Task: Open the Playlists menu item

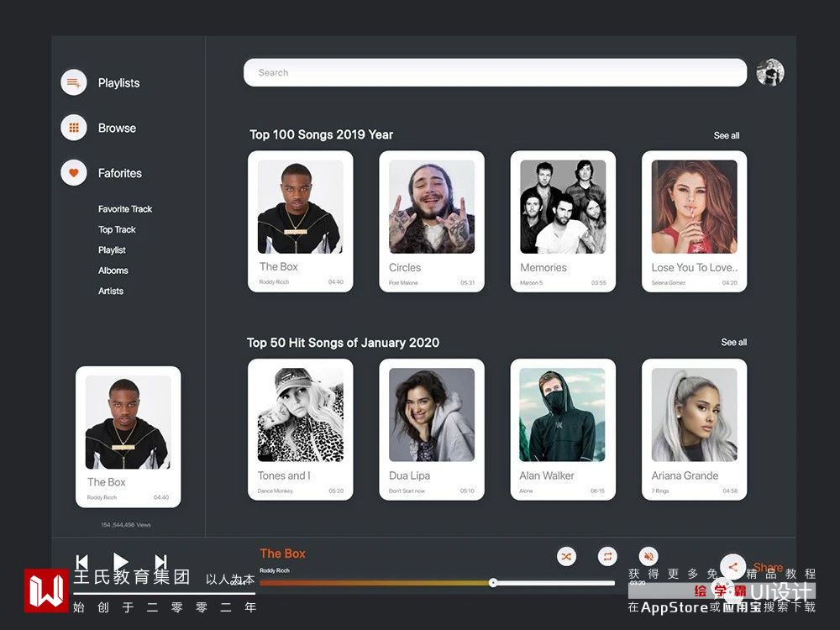Action: (119, 83)
